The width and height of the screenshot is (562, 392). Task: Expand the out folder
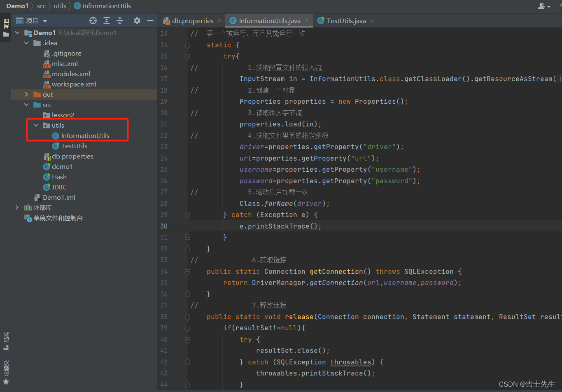pos(27,94)
